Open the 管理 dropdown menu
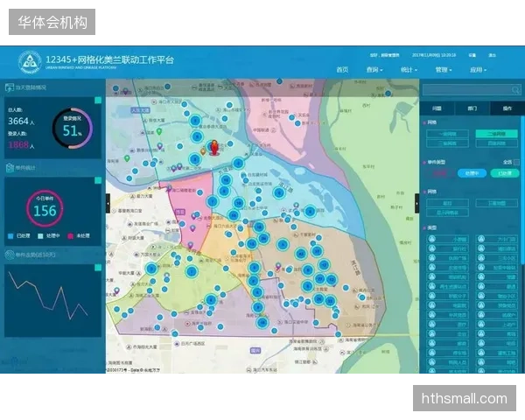The height and width of the screenshot is (420, 525). tap(444, 70)
